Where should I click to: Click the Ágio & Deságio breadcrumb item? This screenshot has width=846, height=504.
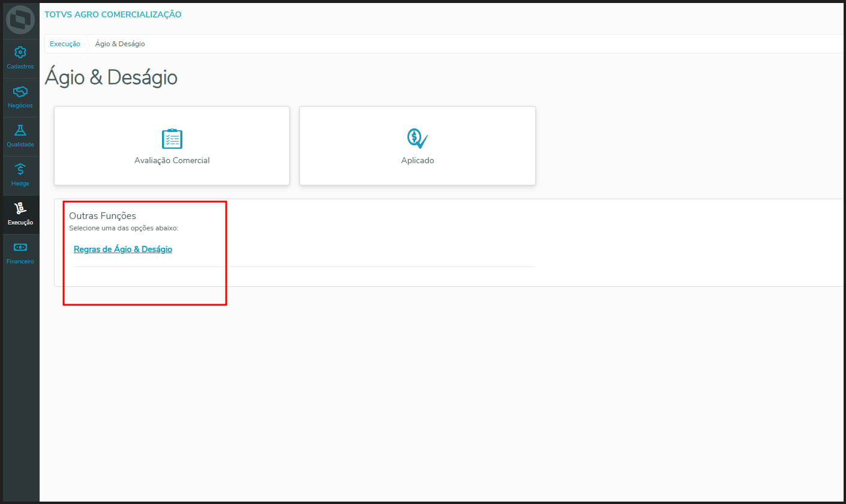click(120, 44)
